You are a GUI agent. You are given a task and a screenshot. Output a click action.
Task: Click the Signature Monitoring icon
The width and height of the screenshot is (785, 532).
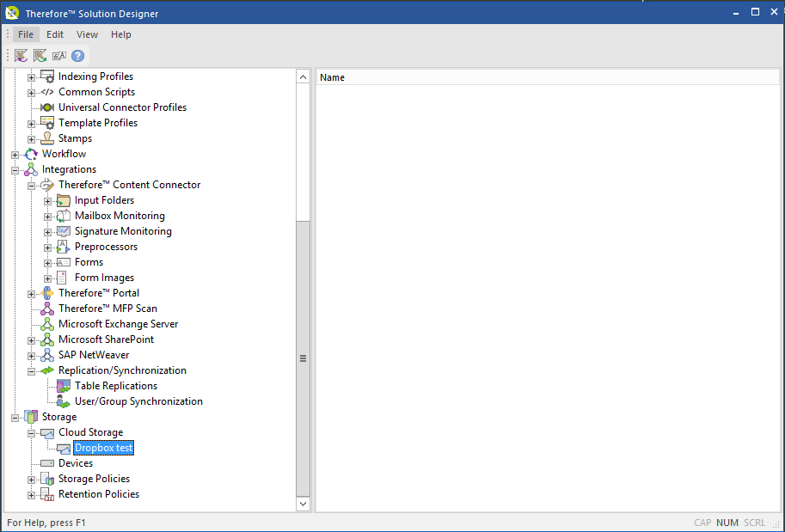63,230
